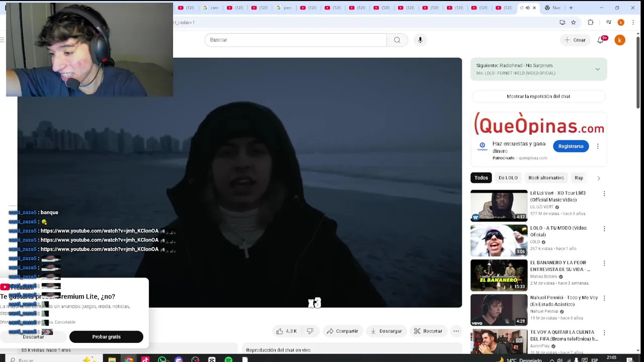Open LOLO - A TU MODO thumbnail
The width and height of the screenshot is (644, 362).
point(499,240)
